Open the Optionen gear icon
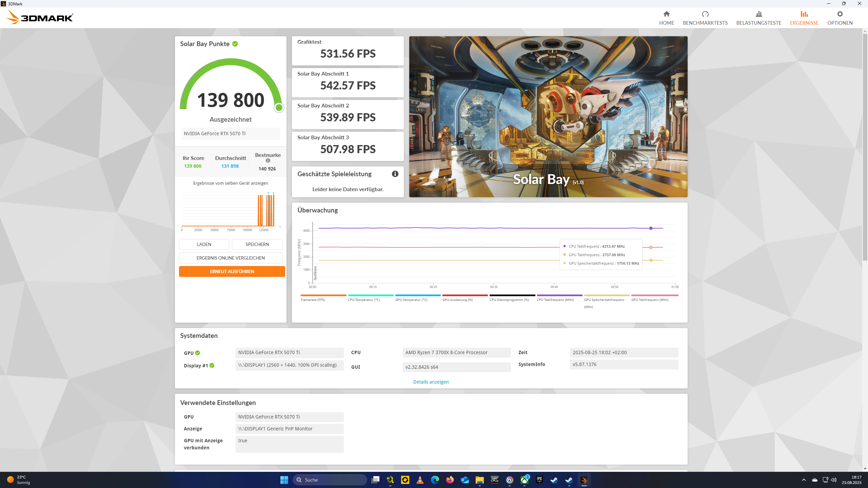This screenshot has width=868, height=488. [840, 14]
